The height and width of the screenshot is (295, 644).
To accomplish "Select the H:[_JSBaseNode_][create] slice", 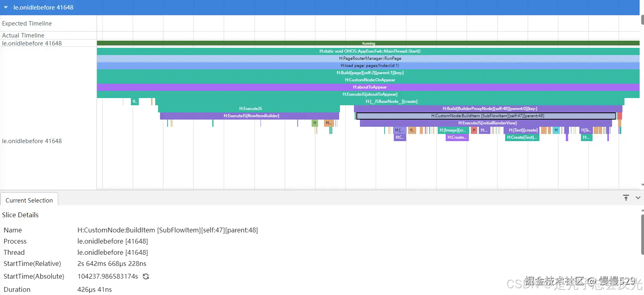I will coord(389,101).
